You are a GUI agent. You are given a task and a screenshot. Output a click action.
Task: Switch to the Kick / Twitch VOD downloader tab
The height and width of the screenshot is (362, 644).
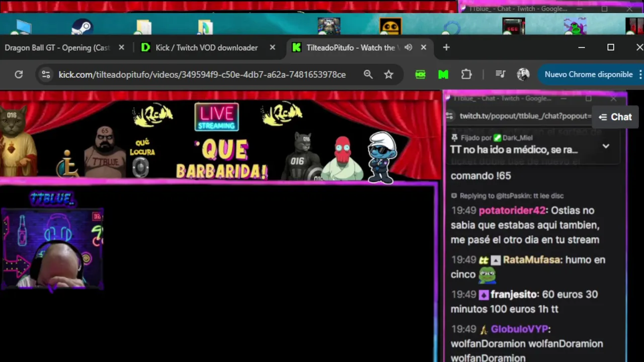click(207, 48)
